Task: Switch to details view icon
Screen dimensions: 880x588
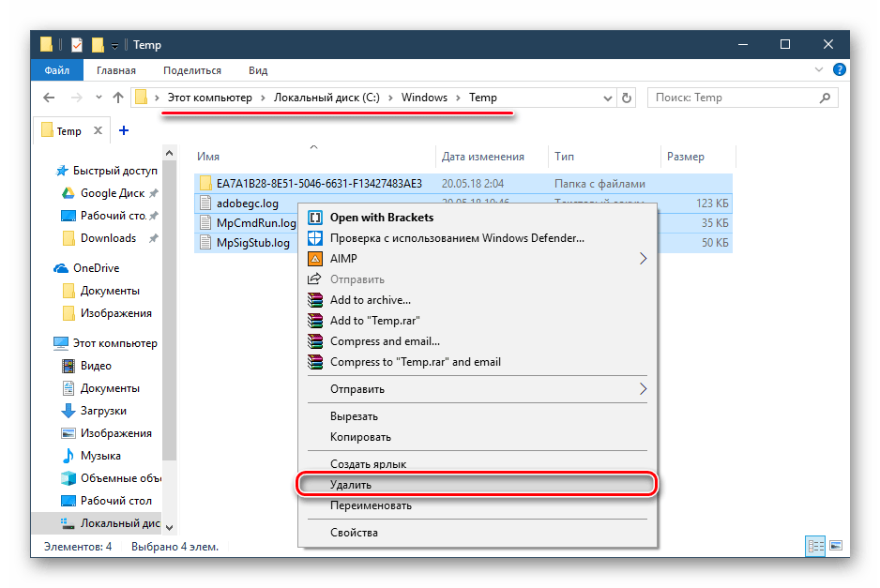Action: (x=814, y=545)
